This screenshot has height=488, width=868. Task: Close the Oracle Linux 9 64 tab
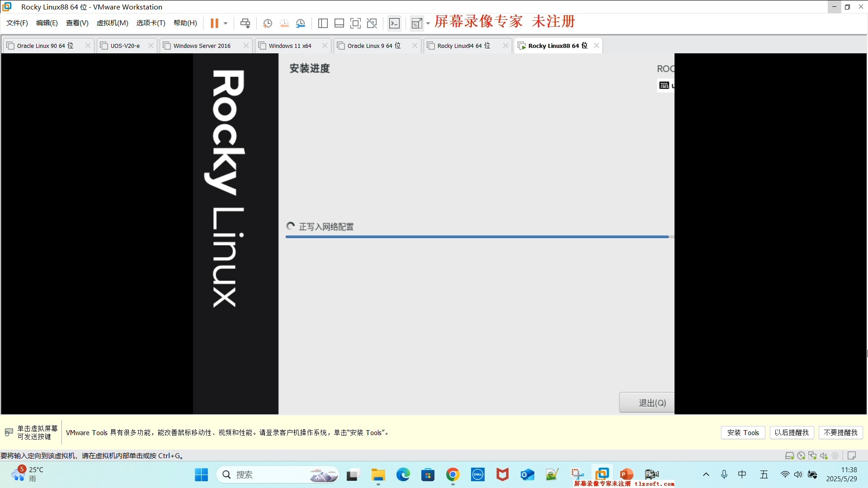(415, 46)
